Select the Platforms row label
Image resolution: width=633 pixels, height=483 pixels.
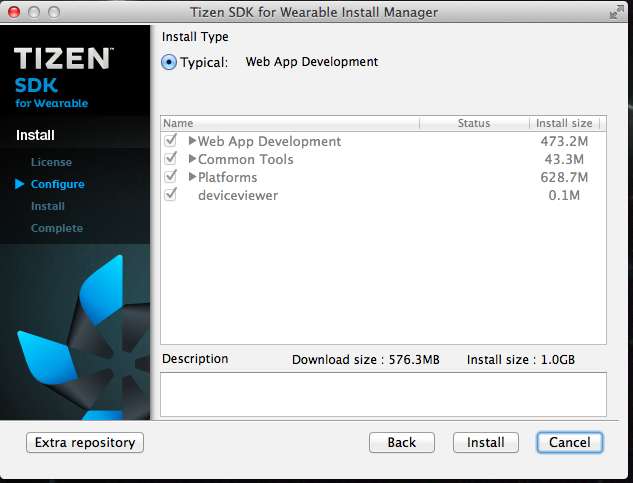[x=228, y=177]
